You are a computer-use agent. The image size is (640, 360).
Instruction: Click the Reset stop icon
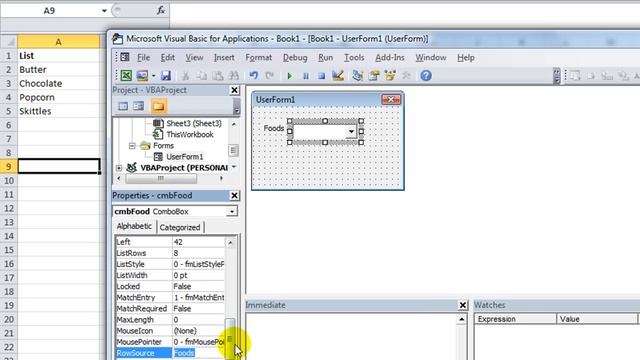click(321, 76)
